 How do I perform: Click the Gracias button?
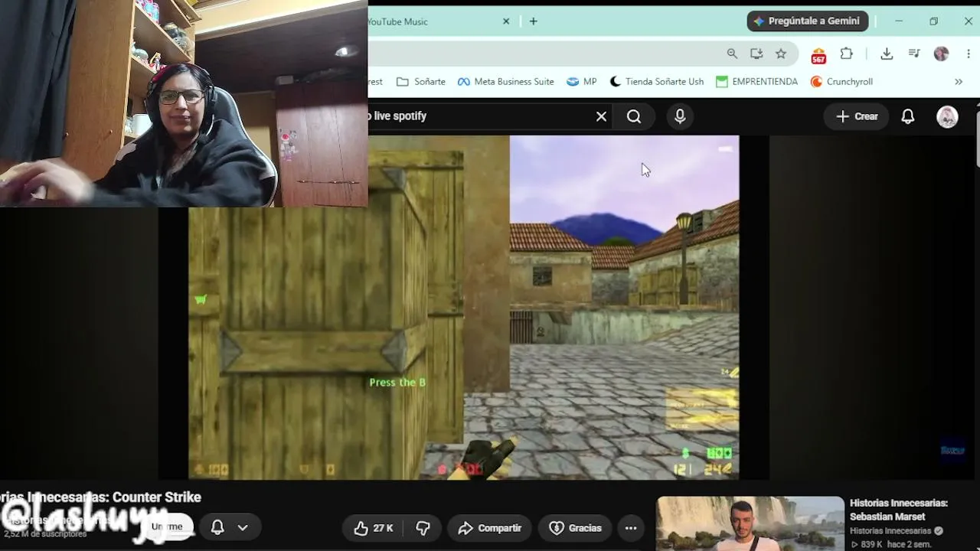(575, 528)
